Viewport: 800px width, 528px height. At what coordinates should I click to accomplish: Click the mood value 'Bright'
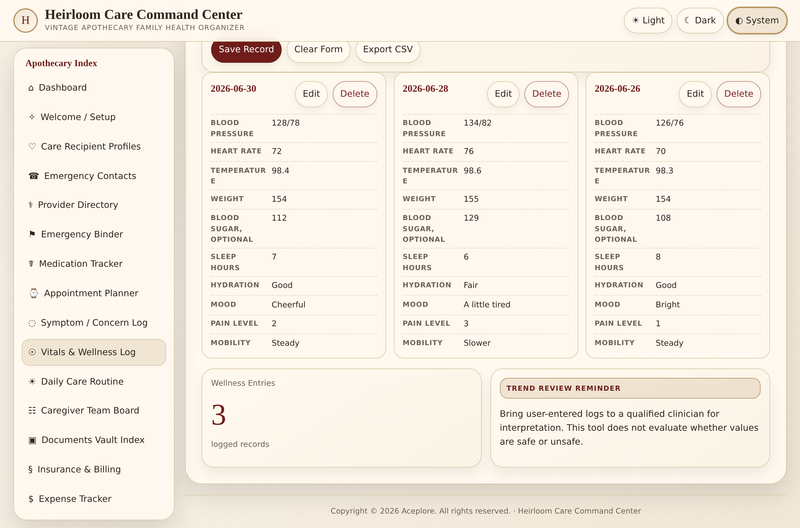coord(667,305)
